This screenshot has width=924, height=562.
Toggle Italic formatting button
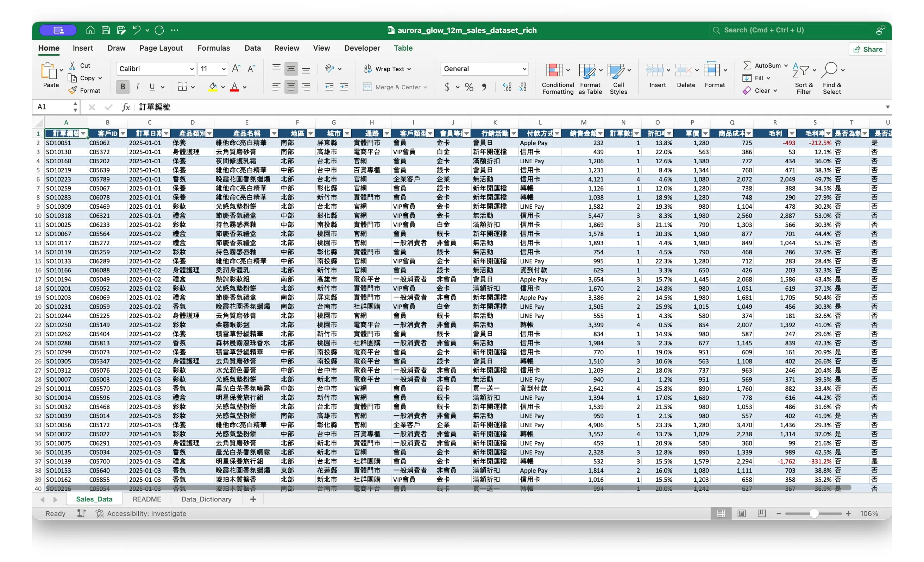137,87
